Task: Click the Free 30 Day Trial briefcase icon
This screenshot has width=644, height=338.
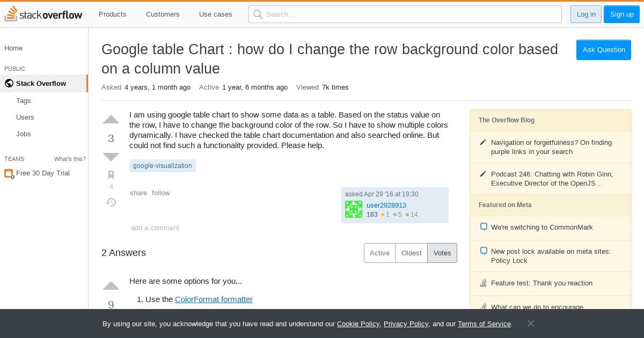Action: [9, 173]
